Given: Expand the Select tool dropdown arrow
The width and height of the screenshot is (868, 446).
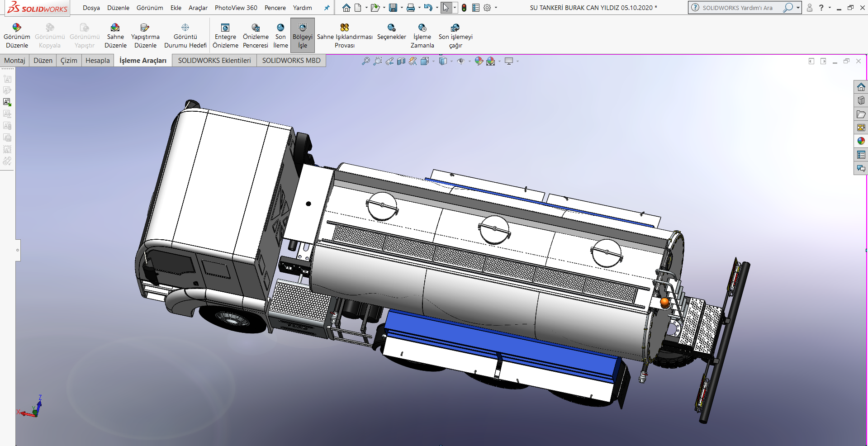Looking at the screenshot, I should coord(455,8).
